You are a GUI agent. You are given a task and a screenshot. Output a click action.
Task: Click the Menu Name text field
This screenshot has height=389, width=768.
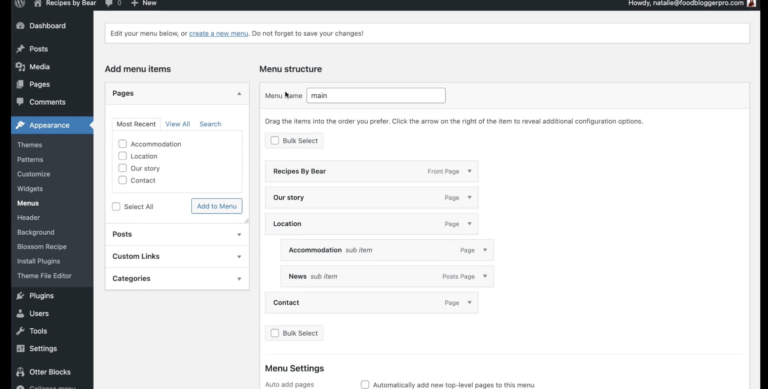pyautogui.click(x=376, y=96)
